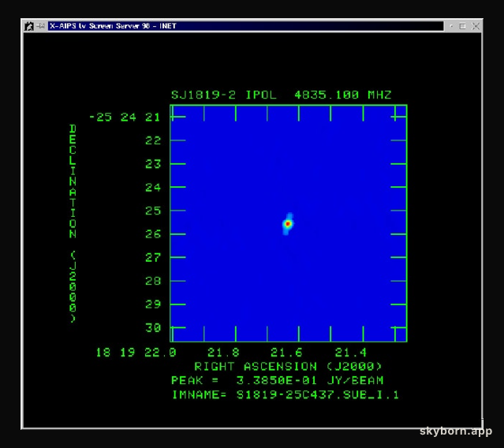This screenshot has width=504, height=448.
Task: Click the right ascension label '21.6'
Action: coord(286,353)
